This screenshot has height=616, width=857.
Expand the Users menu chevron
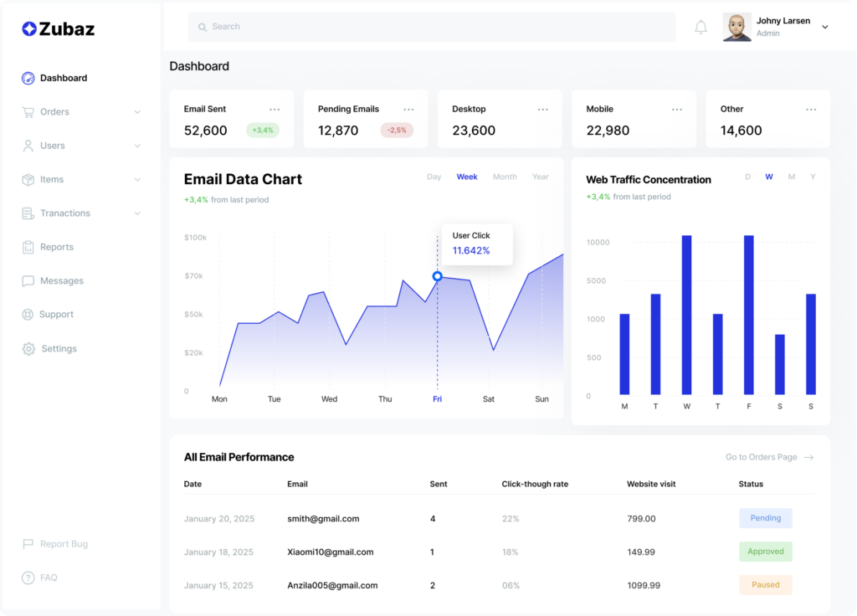(137, 146)
